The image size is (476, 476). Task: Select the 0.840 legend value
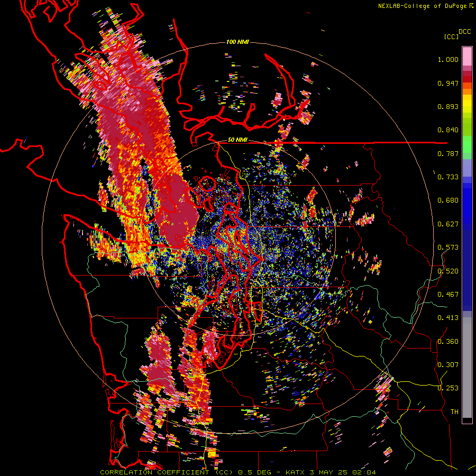pos(448,130)
